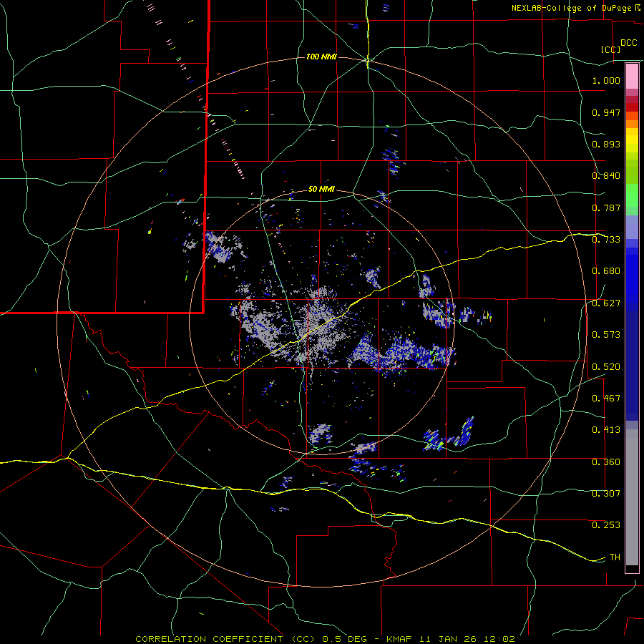The height and width of the screenshot is (644, 644).
Task: Select the 0.627 scale value
Action: click(606, 303)
